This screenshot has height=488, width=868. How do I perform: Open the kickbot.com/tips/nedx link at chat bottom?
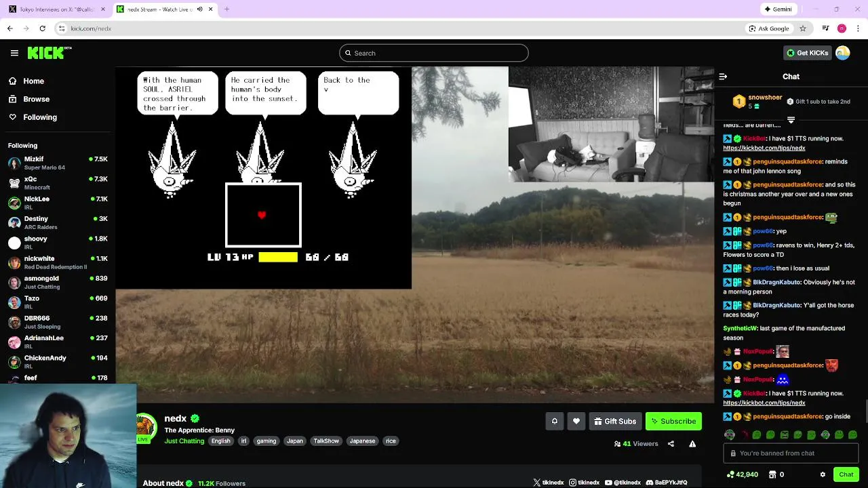(x=764, y=403)
